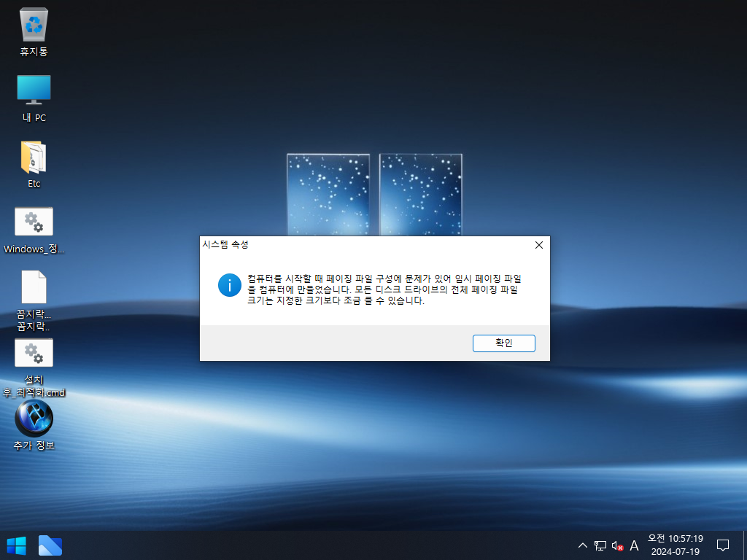Select the 내 PC desktop icon
Screen dimensions: 747x560
pos(34,98)
